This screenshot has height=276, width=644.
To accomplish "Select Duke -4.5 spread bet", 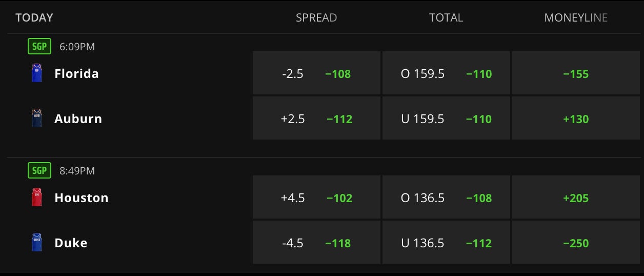I will 316,243.
